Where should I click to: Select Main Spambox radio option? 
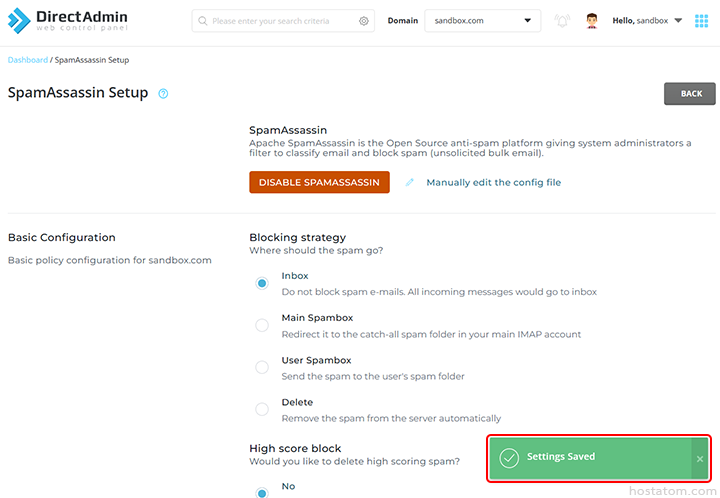262,325
